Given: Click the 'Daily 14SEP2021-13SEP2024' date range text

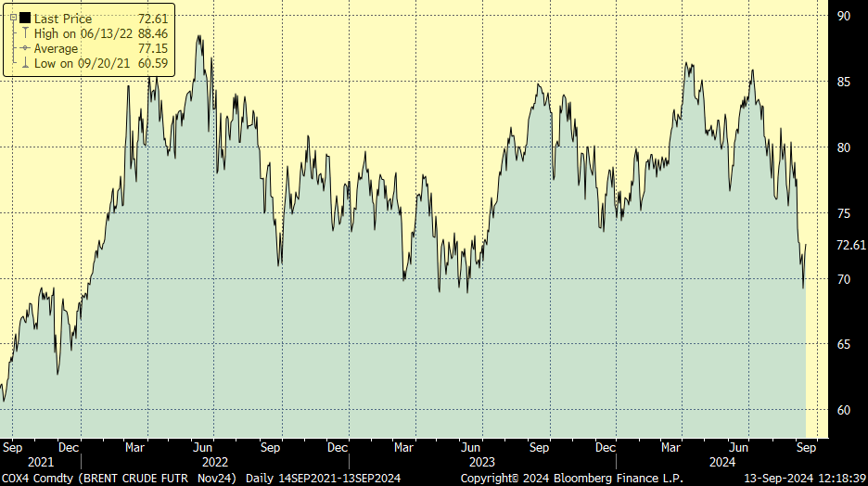Looking at the screenshot, I should tap(322, 477).
